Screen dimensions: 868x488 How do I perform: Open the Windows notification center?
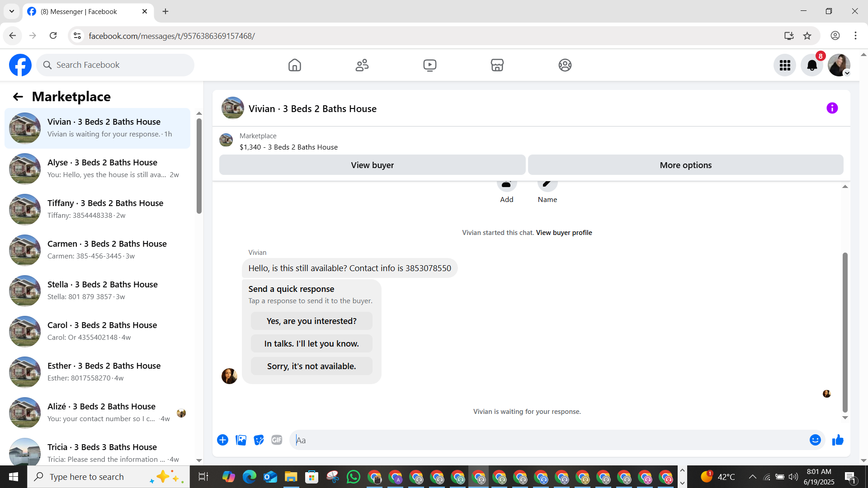click(850, 477)
